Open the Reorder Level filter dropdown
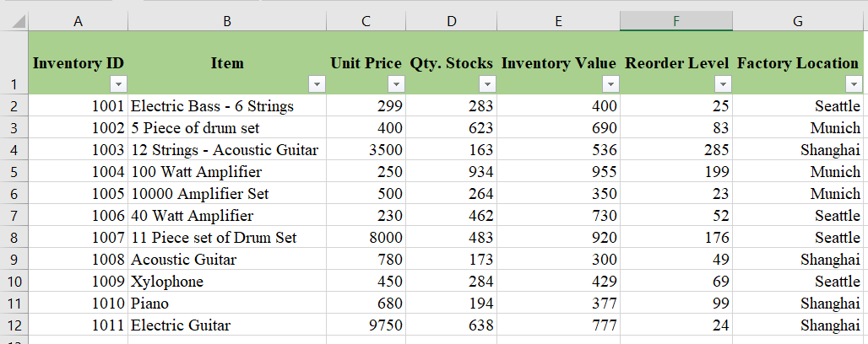 [722, 84]
